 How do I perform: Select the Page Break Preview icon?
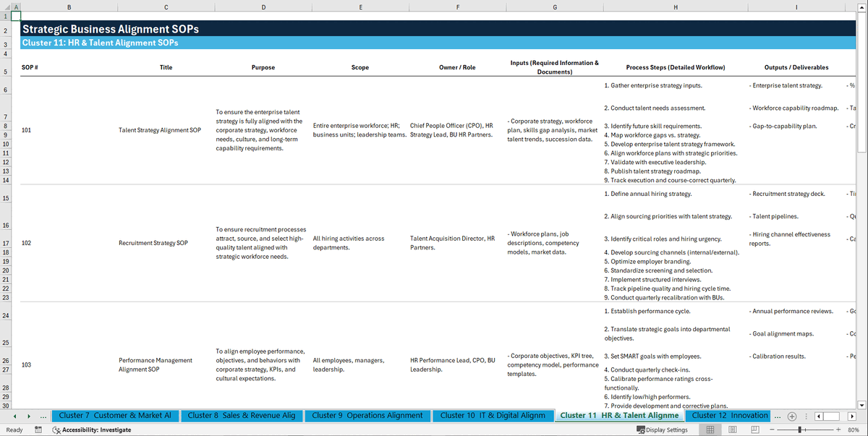point(755,429)
